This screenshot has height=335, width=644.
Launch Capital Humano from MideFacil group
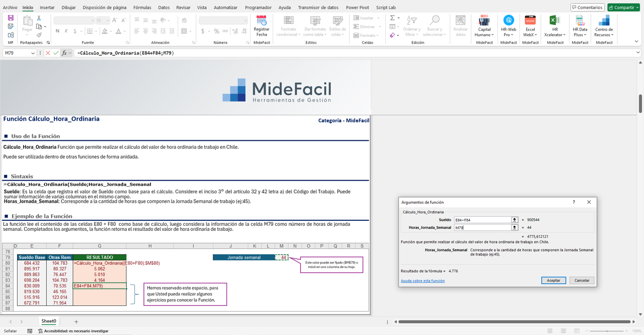coord(484,25)
